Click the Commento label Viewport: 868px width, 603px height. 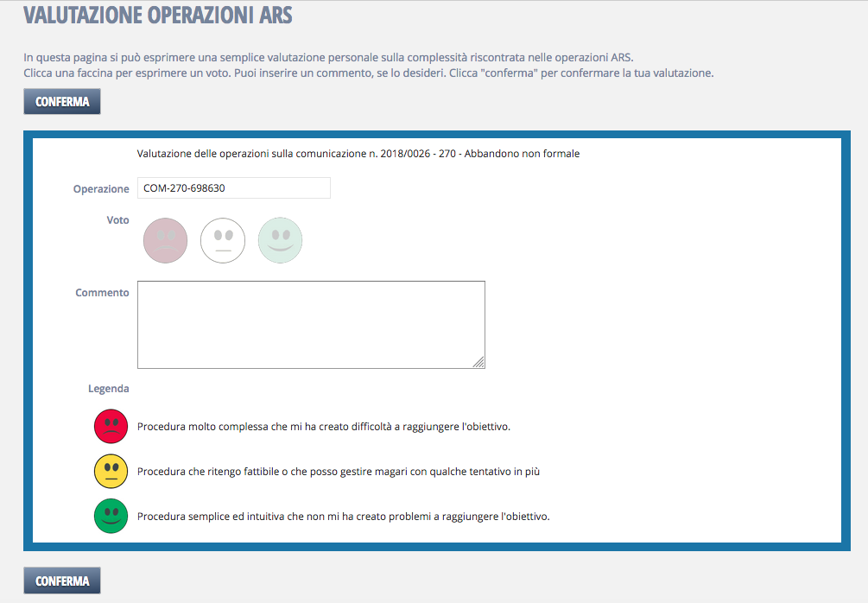point(102,293)
